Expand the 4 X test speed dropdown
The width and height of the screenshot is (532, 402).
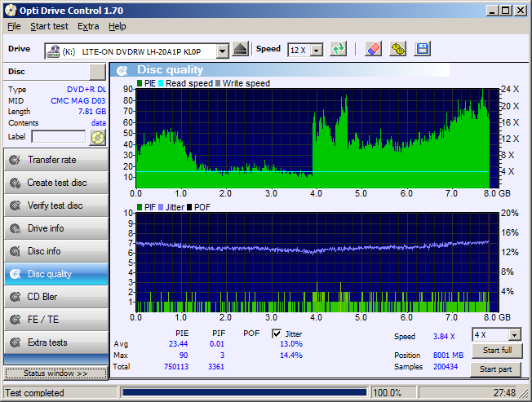515,335
